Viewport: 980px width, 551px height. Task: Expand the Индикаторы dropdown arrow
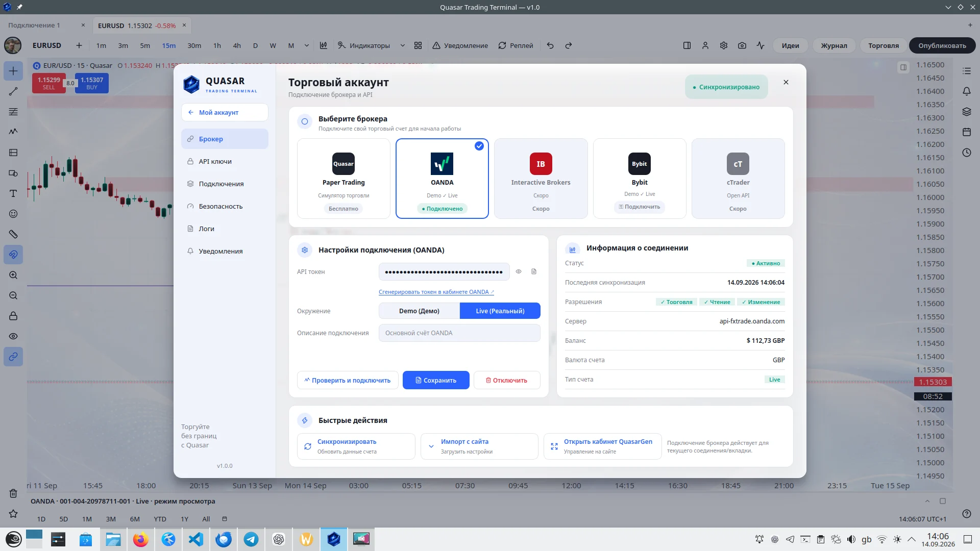pos(402,45)
